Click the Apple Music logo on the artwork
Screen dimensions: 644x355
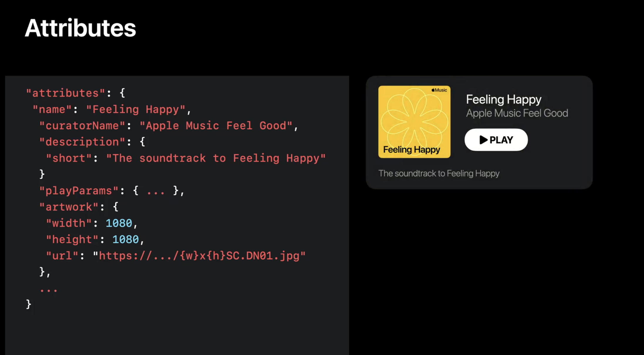click(439, 90)
